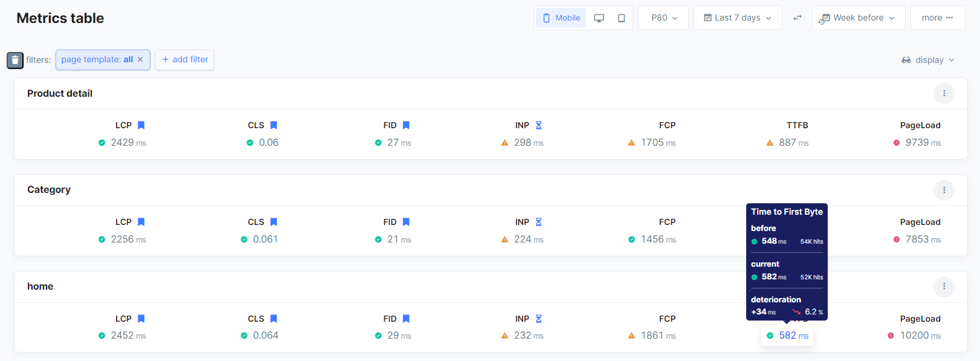Click the INP hourglass icon in Product detail
The height and width of the screenshot is (361, 980).
[539, 125]
